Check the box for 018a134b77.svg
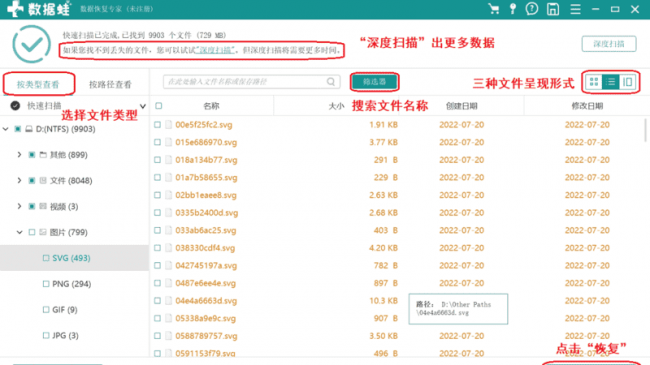Image resolution: width=650 pixels, height=365 pixels. [x=157, y=160]
